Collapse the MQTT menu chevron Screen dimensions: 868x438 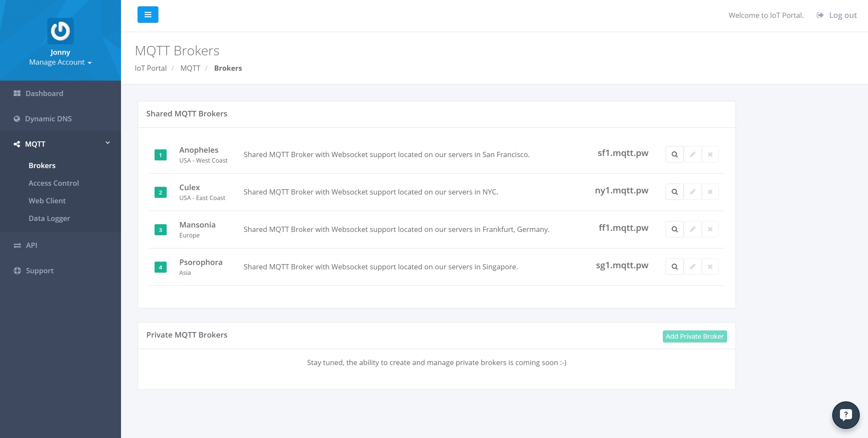point(108,143)
